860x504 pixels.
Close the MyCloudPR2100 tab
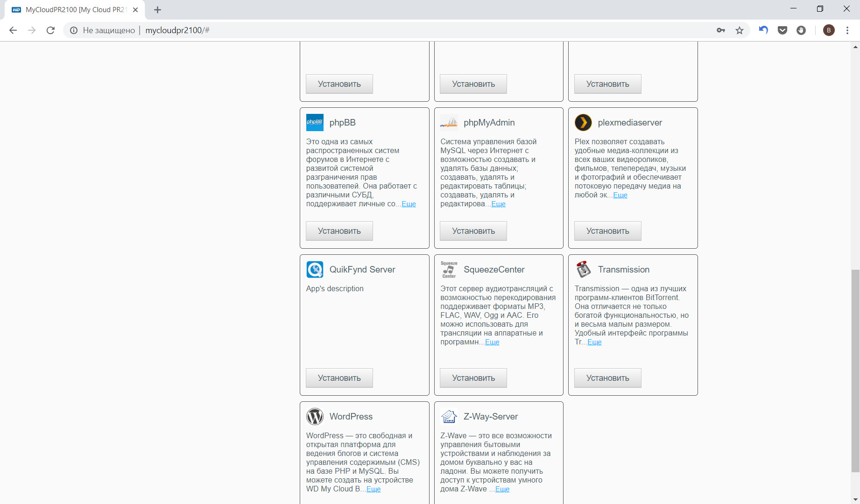point(135,10)
